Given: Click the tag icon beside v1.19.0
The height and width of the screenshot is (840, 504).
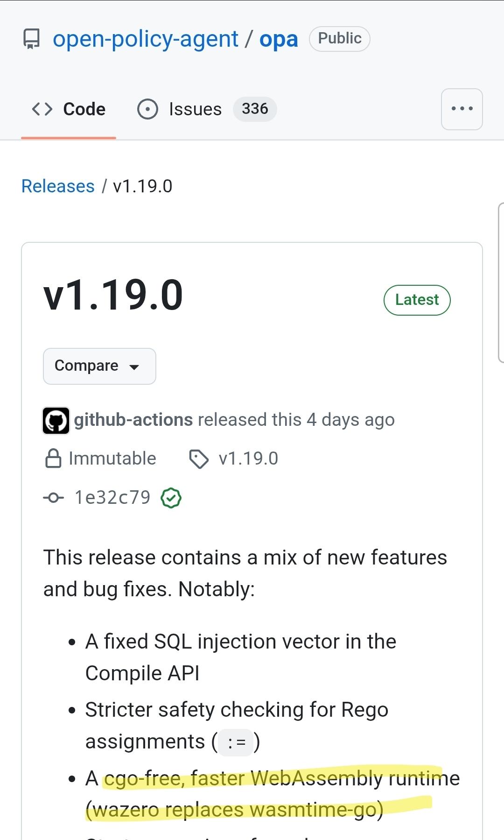Looking at the screenshot, I should pyautogui.click(x=199, y=459).
